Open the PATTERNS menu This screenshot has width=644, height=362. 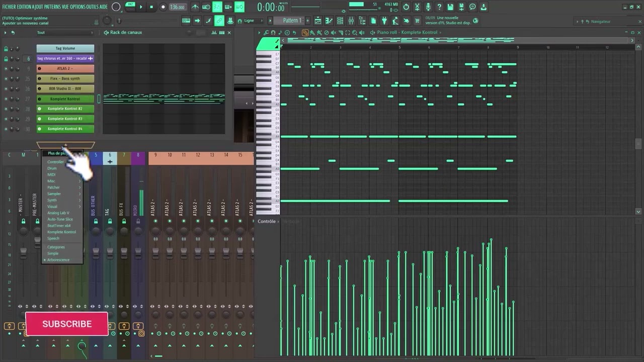[x=52, y=7]
